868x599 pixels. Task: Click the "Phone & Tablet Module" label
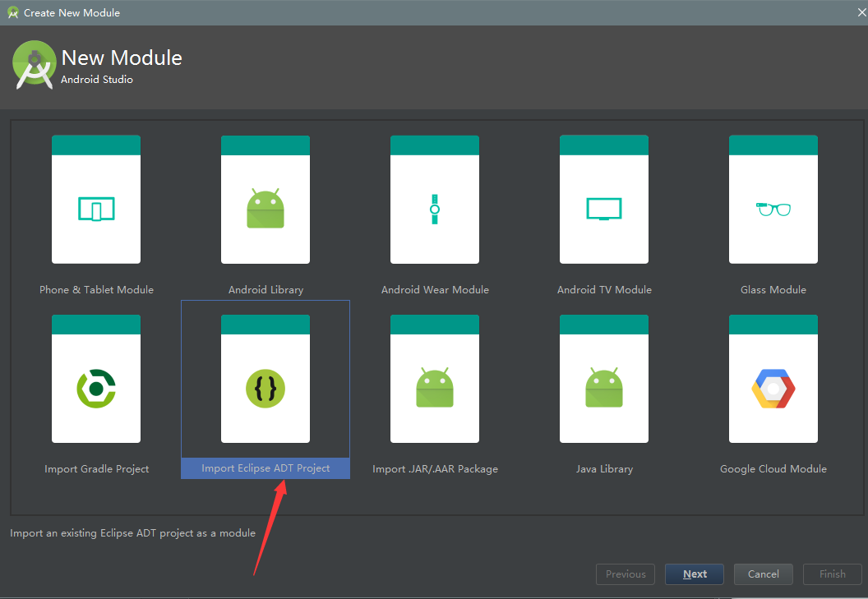point(96,289)
